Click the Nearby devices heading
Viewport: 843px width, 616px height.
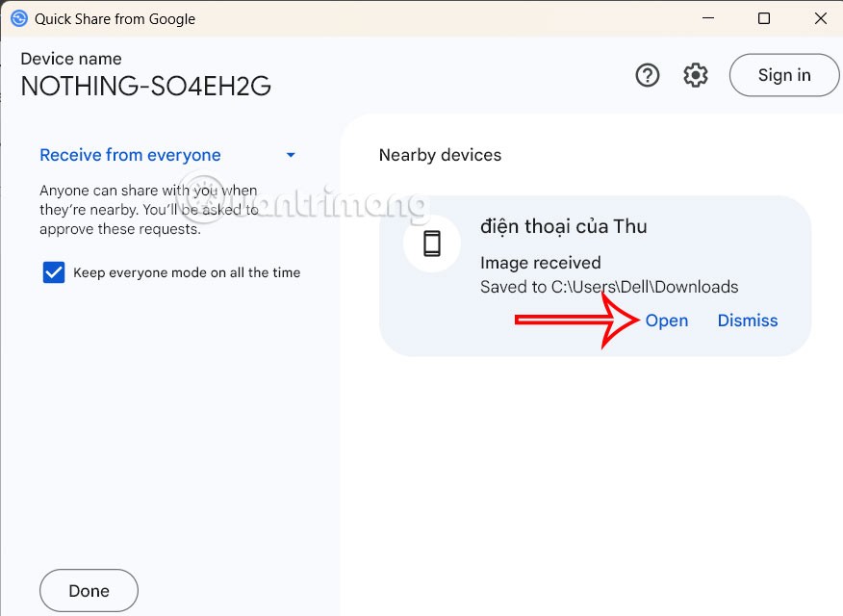pyautogui.click(x=440, y=155)
